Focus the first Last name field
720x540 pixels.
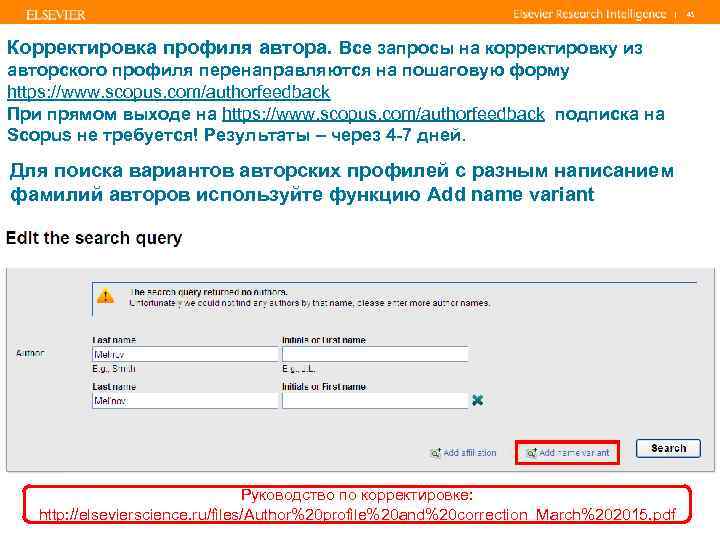click(x=185, y=354)
